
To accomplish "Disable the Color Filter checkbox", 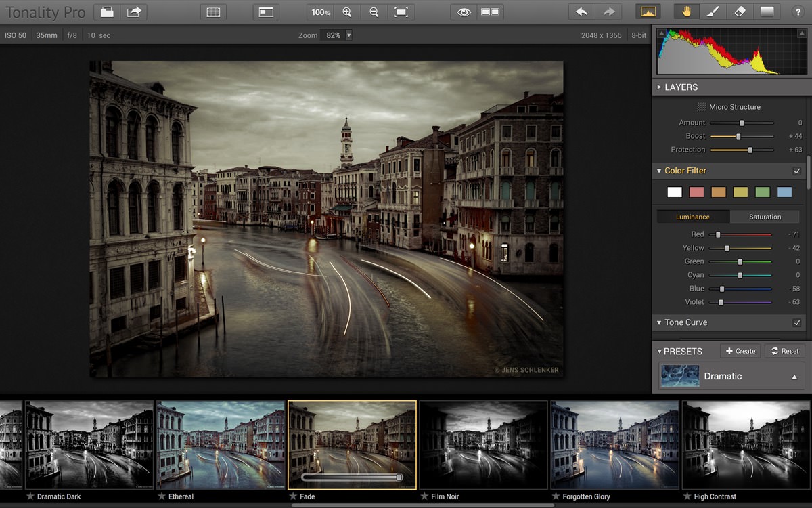I will 797,171.
